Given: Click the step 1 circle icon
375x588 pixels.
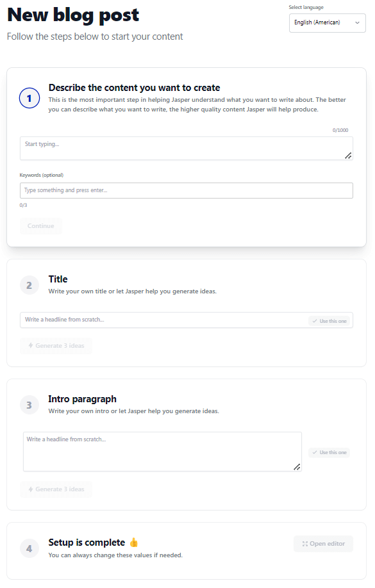Looking at the screenshot, I should click(x=29, y=98).
